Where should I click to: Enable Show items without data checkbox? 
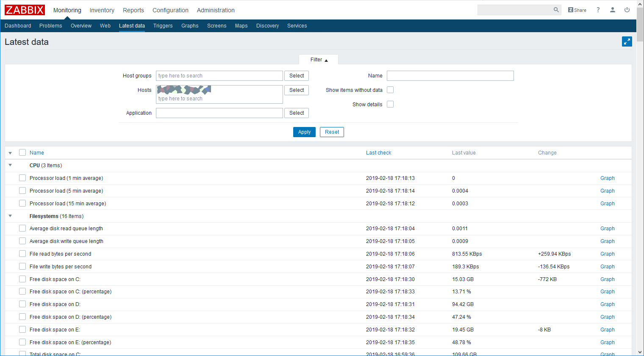(390, 90)
